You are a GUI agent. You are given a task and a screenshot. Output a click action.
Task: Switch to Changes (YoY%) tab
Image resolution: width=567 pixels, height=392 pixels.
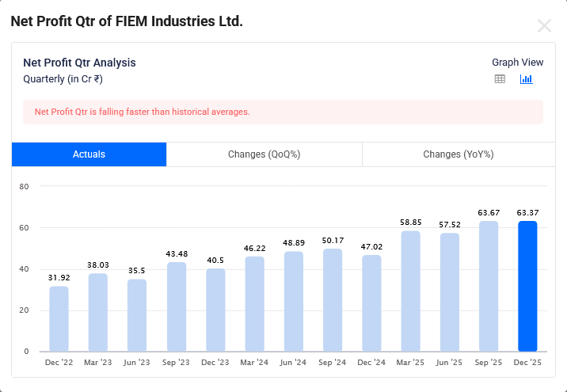[x=459, y=154]
